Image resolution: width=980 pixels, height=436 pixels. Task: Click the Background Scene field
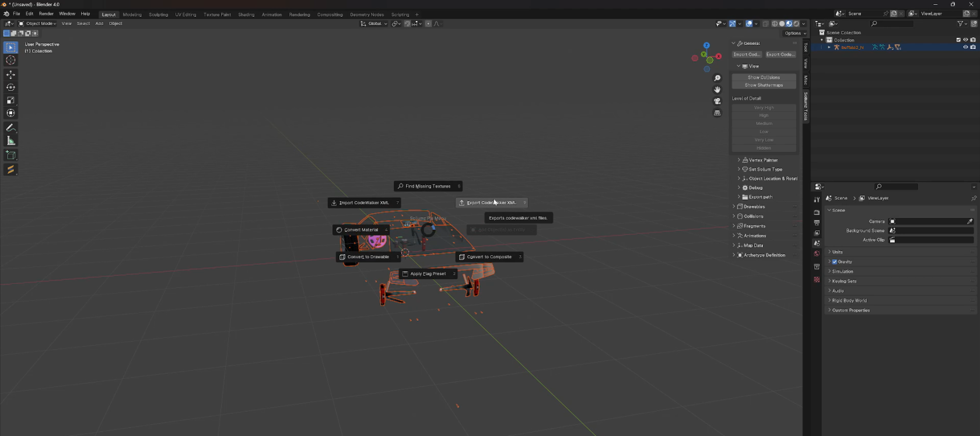coord(931,231)
